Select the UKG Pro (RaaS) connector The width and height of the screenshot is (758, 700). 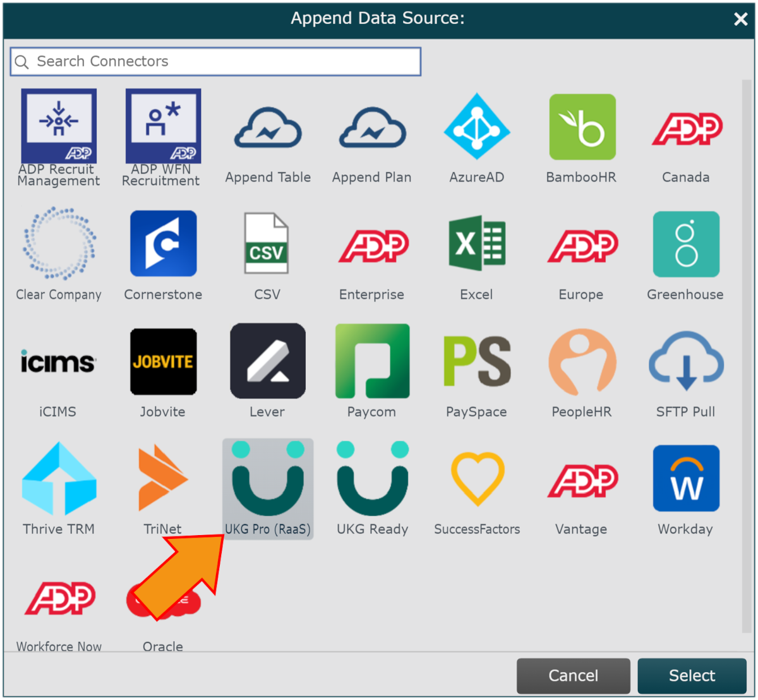[268, 489]
